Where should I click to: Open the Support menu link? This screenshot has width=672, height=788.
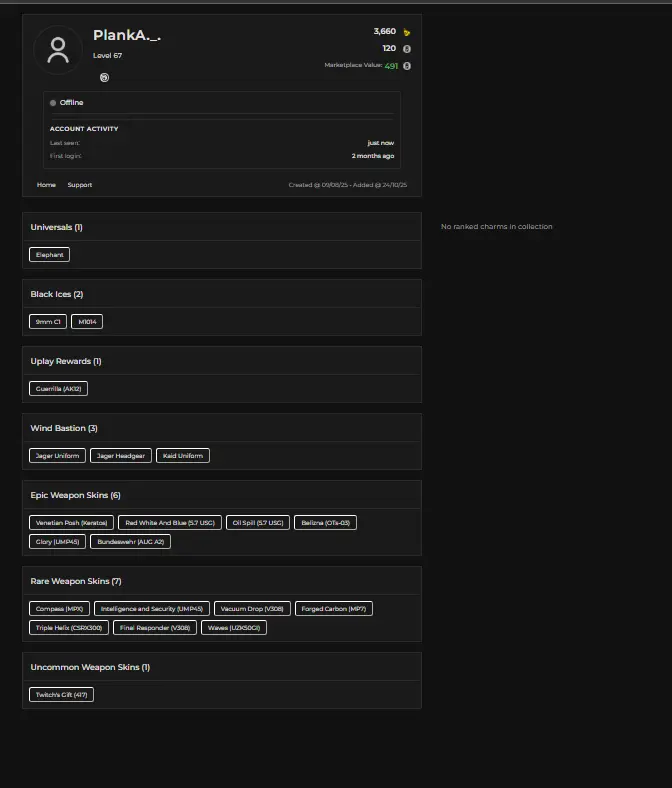pos(80,185)
